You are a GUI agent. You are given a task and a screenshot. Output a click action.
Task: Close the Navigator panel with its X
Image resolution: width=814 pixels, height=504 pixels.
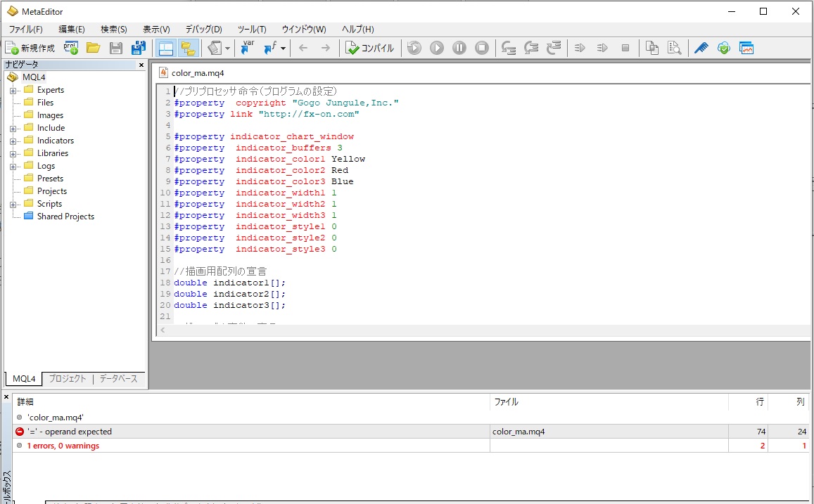point(141,65)
